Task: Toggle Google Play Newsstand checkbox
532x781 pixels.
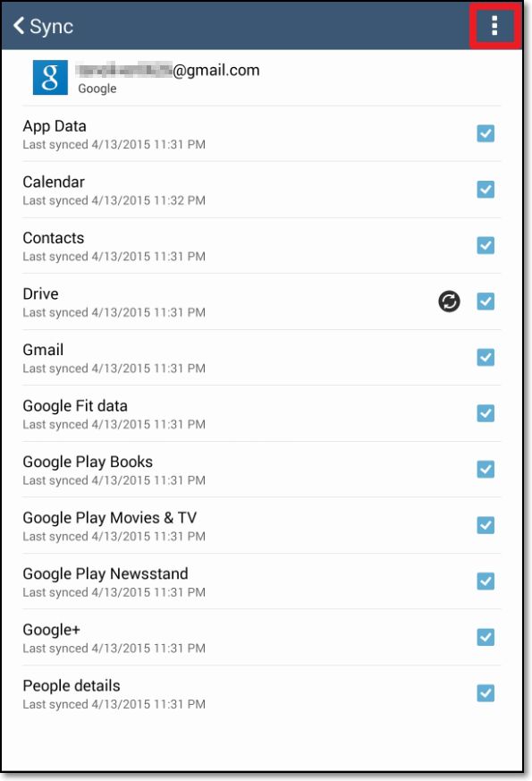Action: click(486, 582)
